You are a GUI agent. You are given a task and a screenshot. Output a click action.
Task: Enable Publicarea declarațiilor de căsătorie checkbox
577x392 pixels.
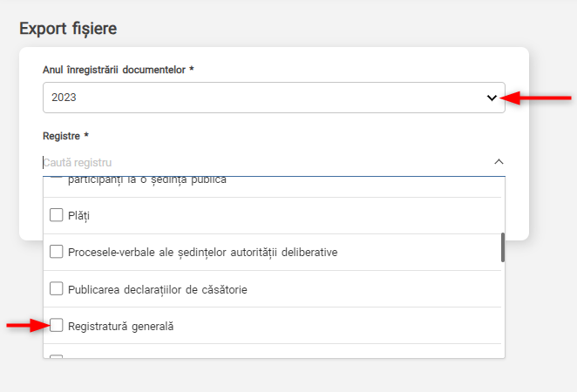(57, 288)
